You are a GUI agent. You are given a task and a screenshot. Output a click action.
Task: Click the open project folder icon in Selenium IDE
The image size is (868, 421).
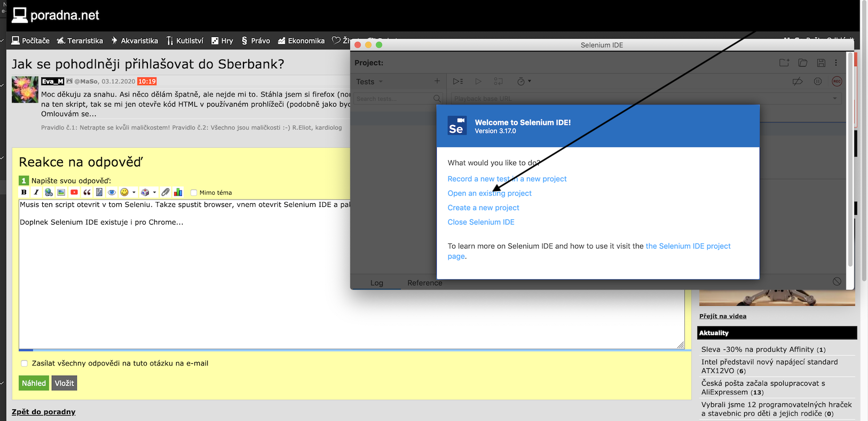(x=803, y=62)
